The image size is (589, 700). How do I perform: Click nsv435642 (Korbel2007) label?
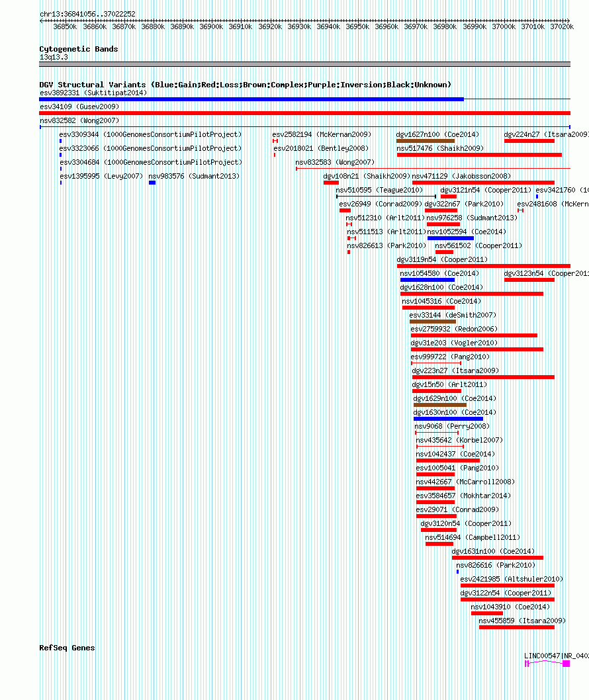click(x=459, y=440)
